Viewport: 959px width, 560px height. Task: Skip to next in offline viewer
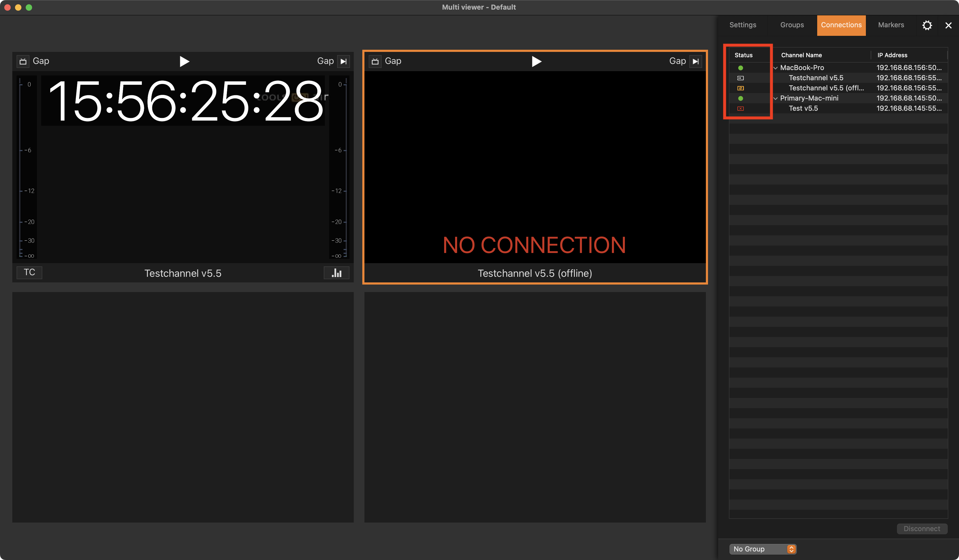point(695,61)
